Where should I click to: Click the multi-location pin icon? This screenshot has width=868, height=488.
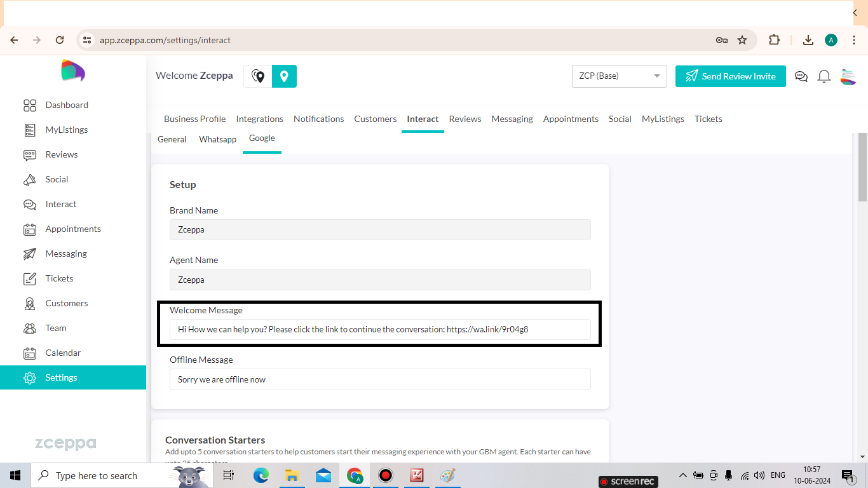coord(258,76)
